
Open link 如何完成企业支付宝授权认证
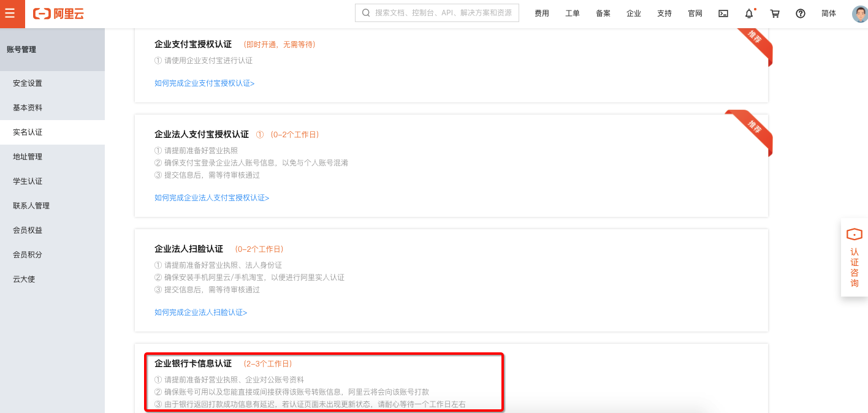pos(204,83)
